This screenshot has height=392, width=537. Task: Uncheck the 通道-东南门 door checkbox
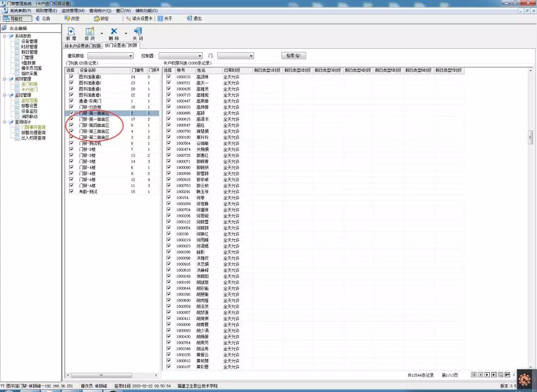click(71, 101)
